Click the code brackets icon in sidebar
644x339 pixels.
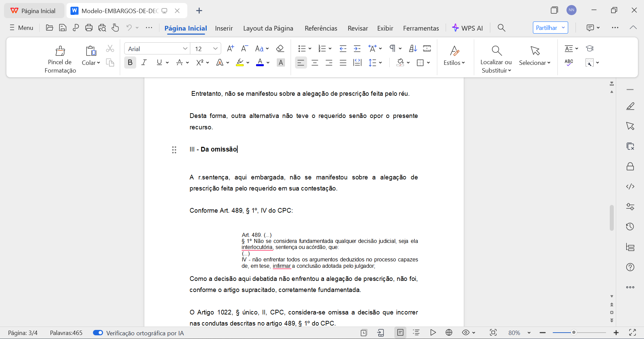630,186
